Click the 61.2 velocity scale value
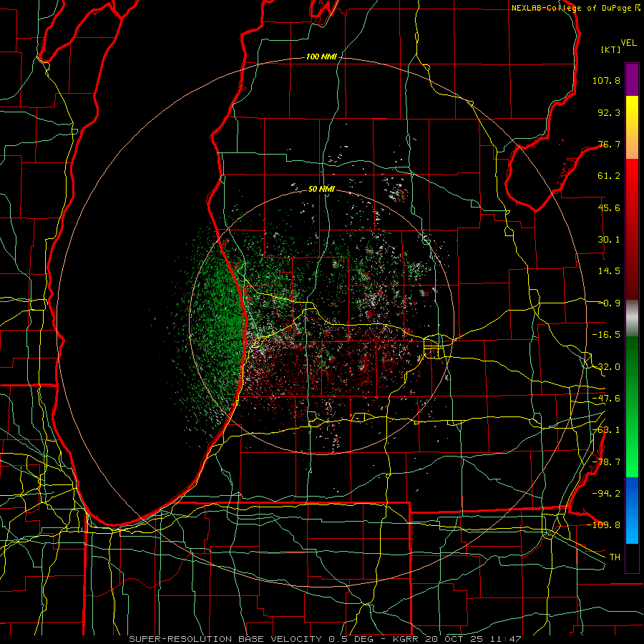This screenshot has height=644, width=644. [x=609, y=176]
